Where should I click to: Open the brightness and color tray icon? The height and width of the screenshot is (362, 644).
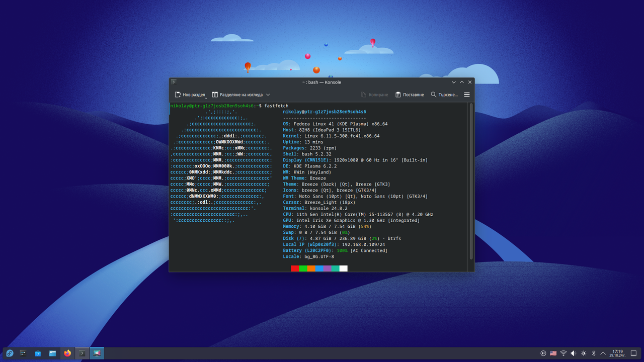(584, 353)
